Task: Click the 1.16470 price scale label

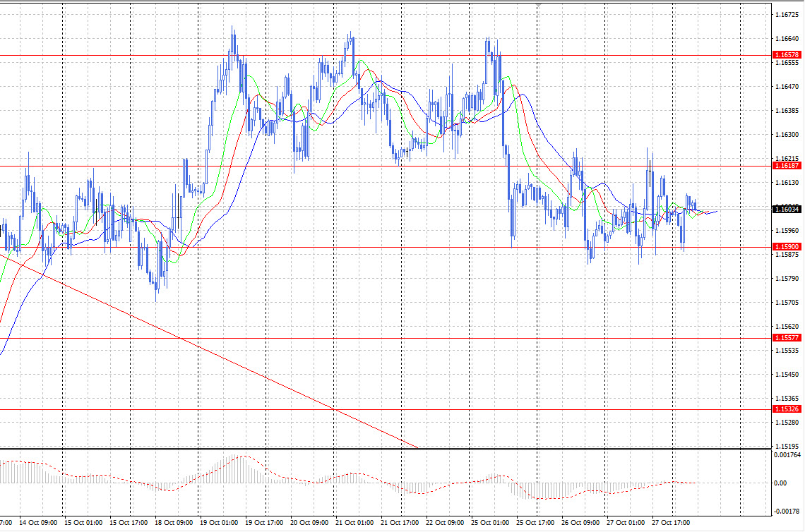Action: click(x=787, y=87)
